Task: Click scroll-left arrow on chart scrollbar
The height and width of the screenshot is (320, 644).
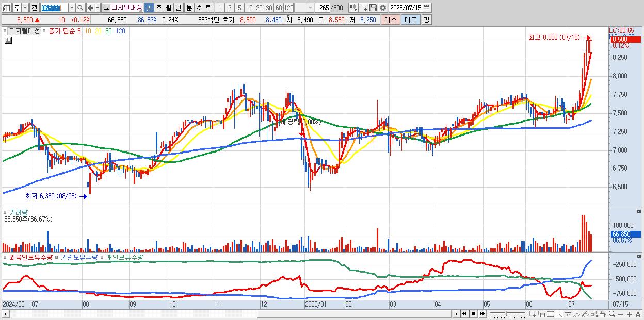Action: coord(5,314)
